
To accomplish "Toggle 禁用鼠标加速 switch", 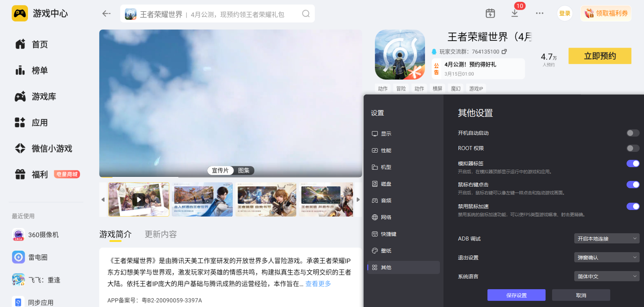I will click(633, 206).
